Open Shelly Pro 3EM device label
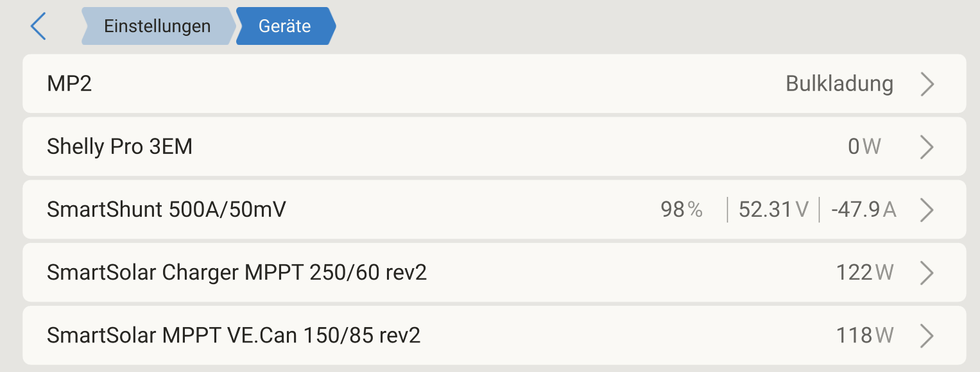 [x=119, y=147]
